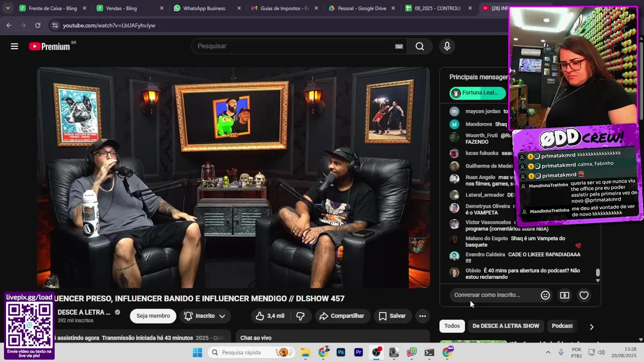
Task: Show next filter chips arrow
Action: point(591,326)
